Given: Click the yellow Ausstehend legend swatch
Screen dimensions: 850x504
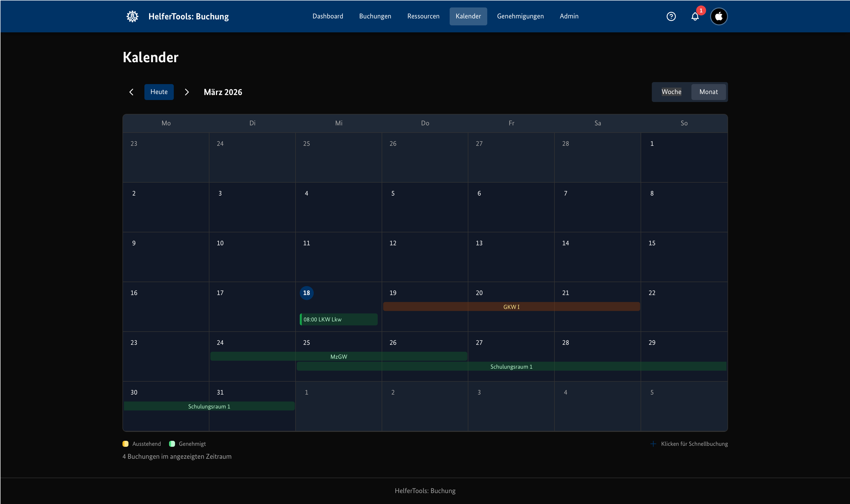Looking at the screenshot, I should tap(125, 444).
